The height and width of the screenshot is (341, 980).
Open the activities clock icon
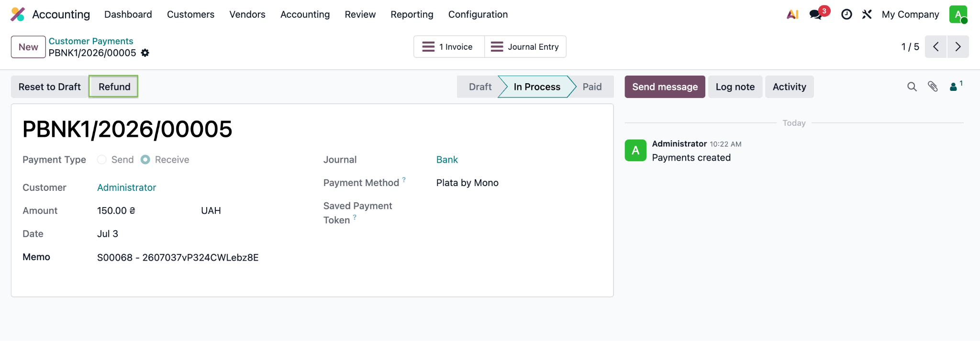tap(846, 14)
